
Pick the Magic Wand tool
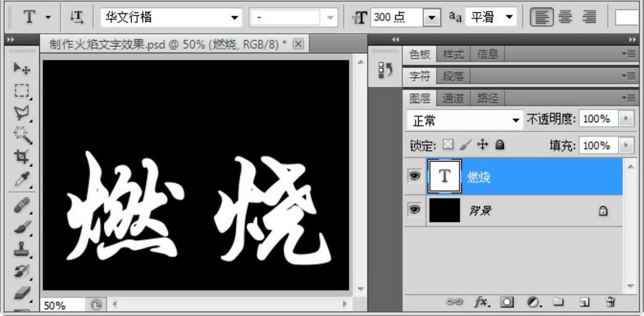22,134
